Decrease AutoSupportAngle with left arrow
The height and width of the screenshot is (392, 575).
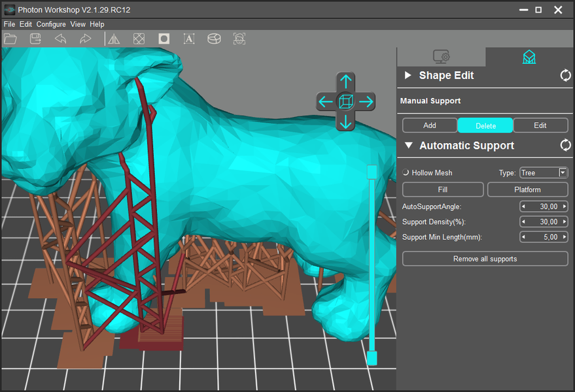tap(524, 206)
